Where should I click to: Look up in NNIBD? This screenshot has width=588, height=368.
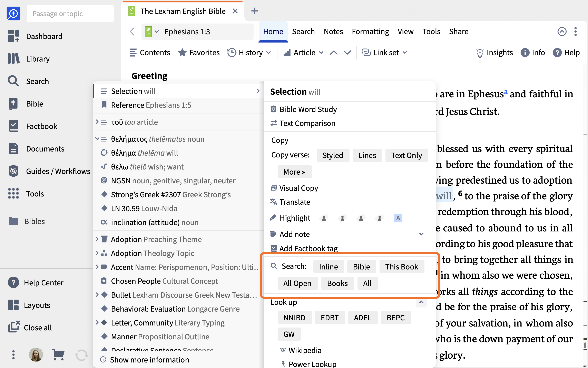tap(294, 317)
